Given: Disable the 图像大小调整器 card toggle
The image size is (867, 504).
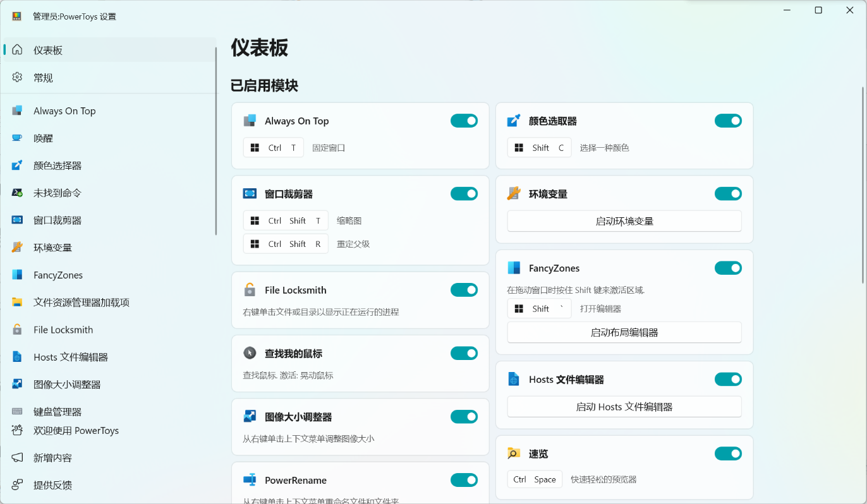Looking at the screenshot, I should point(464,417).
